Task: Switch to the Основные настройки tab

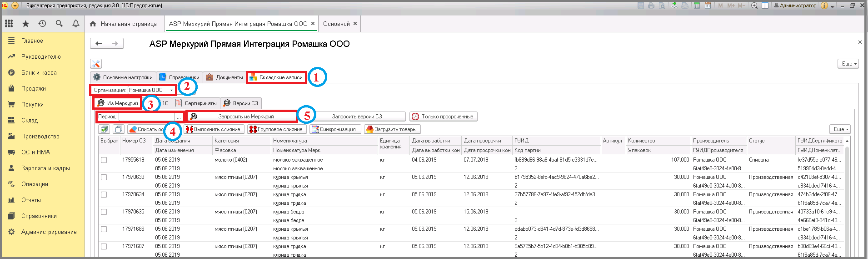Action: coord(123,77)
